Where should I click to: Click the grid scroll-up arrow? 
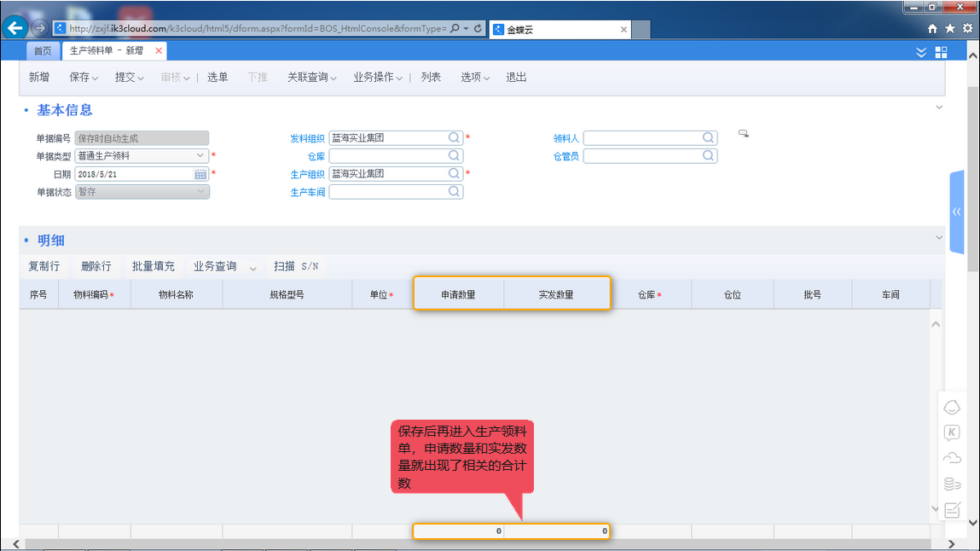pos(936,324)
